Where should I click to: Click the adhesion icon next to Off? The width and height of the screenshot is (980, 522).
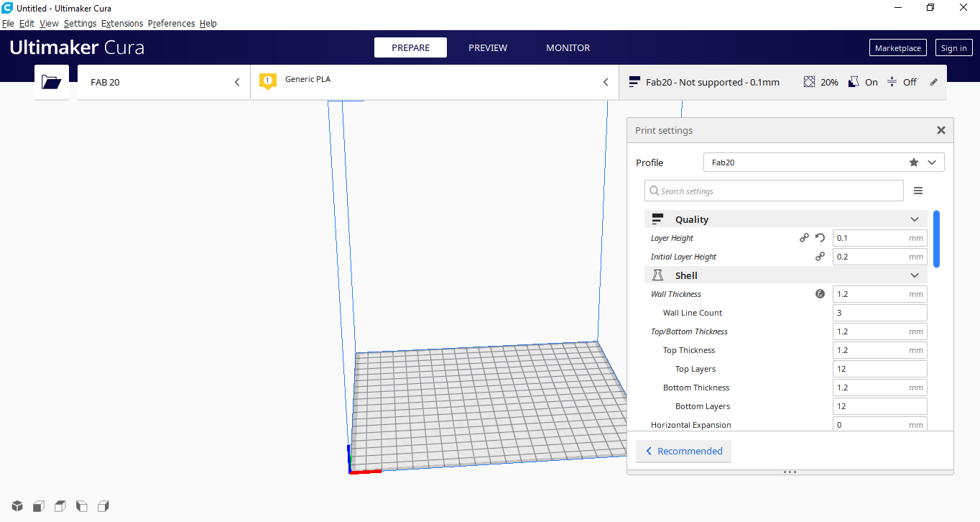pos(892,82)
